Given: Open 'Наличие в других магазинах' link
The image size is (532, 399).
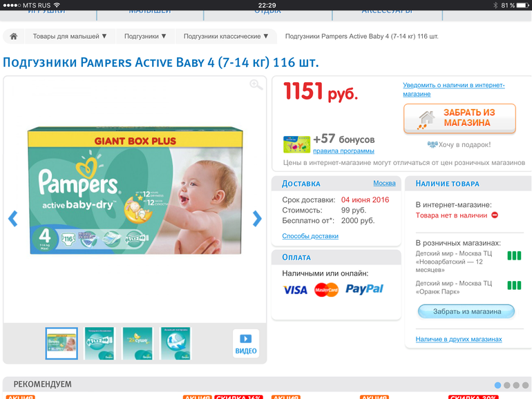Looking at the screenshot, I should tap(459, 339).
